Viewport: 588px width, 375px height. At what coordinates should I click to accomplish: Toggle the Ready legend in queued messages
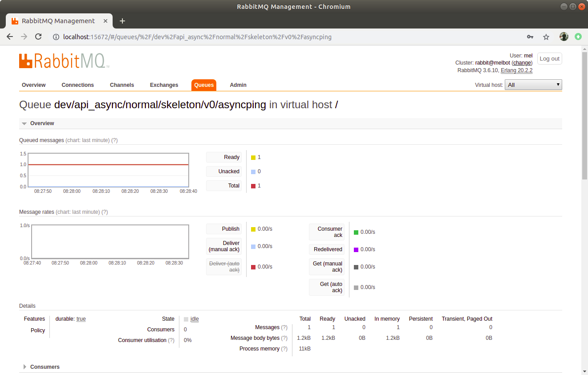[224, 157]
